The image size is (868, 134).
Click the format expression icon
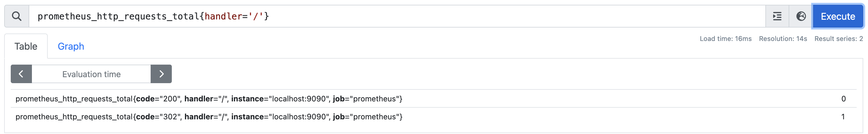(777, 16)
